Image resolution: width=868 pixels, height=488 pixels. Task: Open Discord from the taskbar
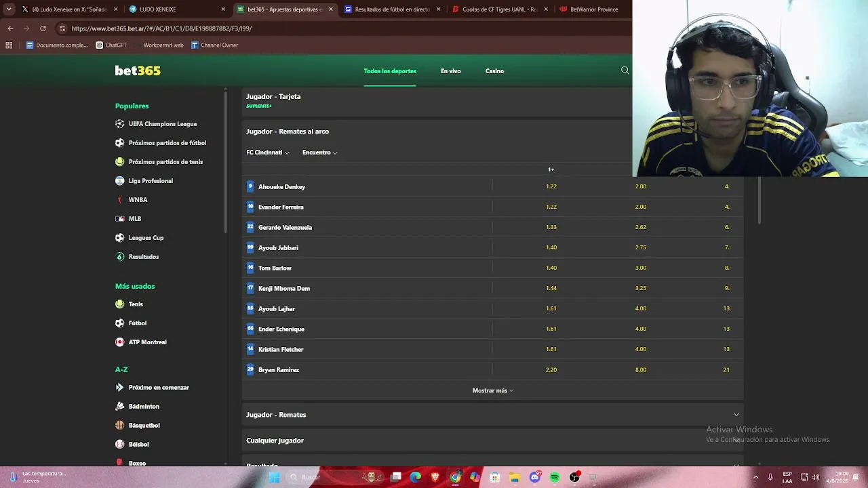click(x=535, y=477)
